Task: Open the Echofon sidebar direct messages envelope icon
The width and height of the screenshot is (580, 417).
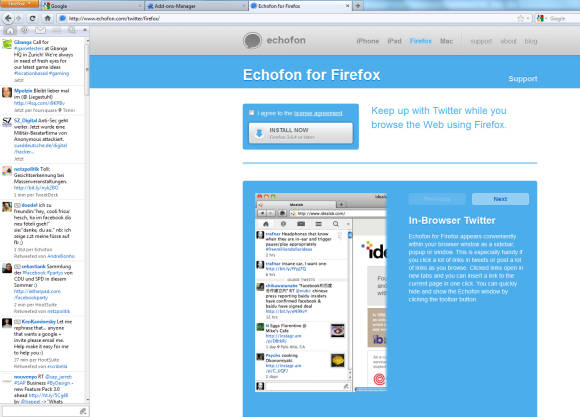Action: coord(40,30)
